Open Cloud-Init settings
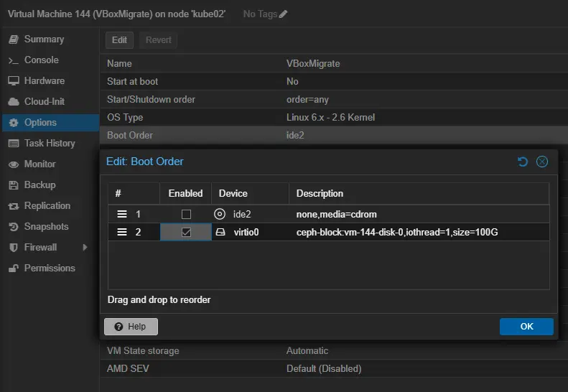This screenshot has width=568, height=392. pos(44,102)
